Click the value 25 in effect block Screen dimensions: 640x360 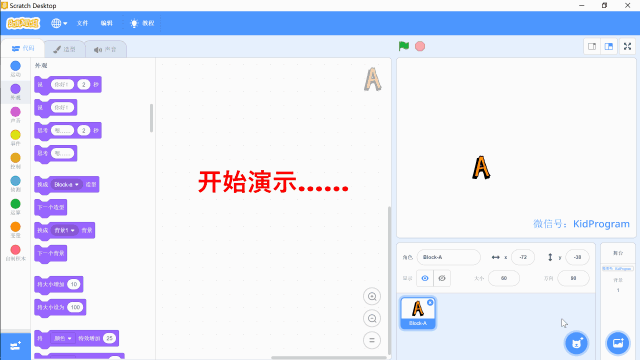click(x=109, y=338)
